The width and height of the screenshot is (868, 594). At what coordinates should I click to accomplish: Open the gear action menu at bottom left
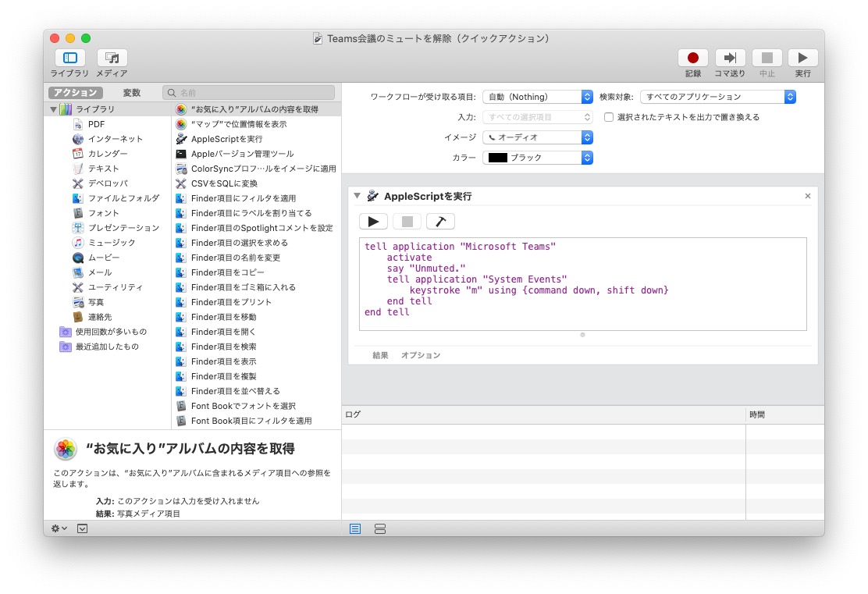click(59, 528)
